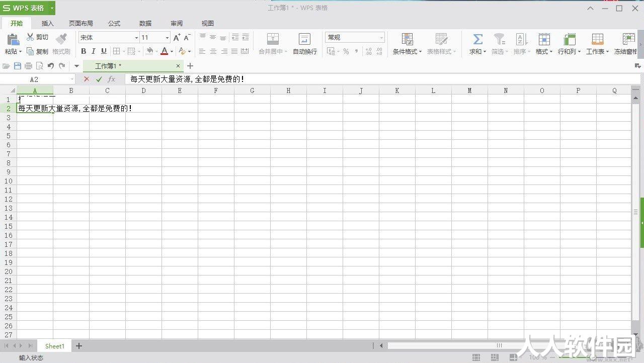This screenshot has height=363, width=644.
Task: Toggle italic formatting
Action: [93, 51]
